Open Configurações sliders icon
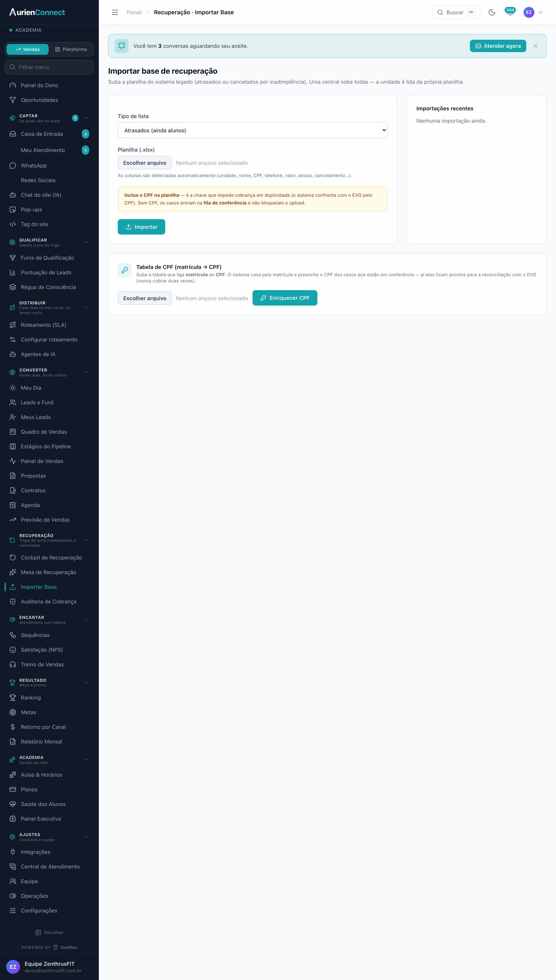This screenshot has height=980, width=556. [x=13, y=911]
